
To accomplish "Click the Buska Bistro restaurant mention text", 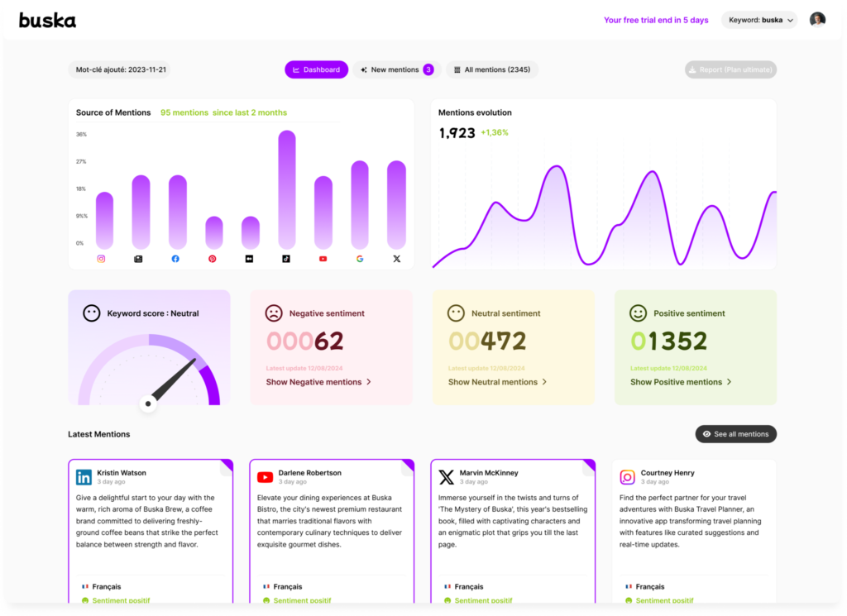I will point(329,521).
